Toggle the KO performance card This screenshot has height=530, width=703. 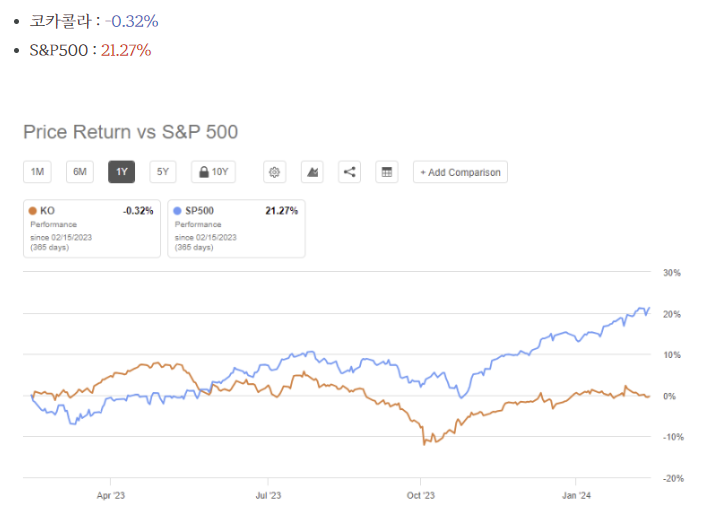[92, 229]
